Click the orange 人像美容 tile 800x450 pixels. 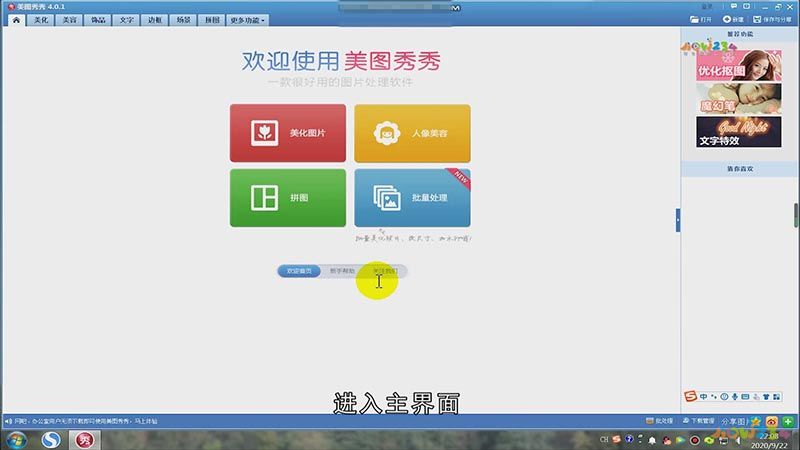tap(412, 133)
